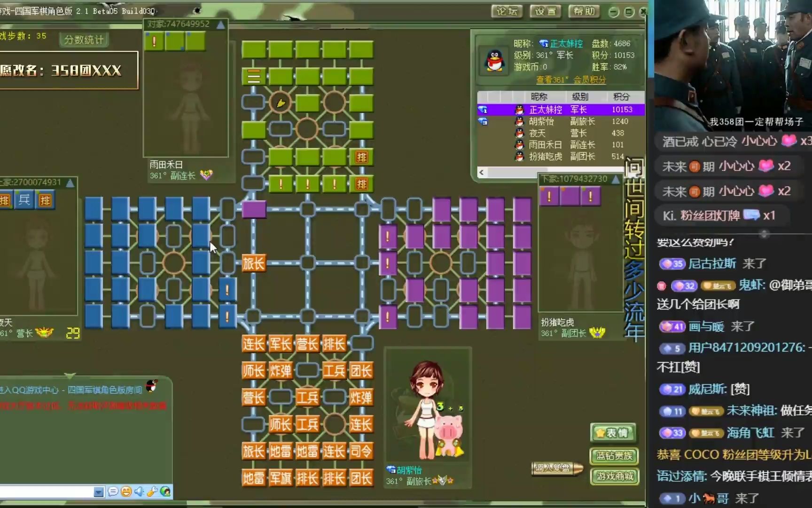Select green piece with yellow flag mark
Screen dimensions: 812x508
[x=281, y=103]
